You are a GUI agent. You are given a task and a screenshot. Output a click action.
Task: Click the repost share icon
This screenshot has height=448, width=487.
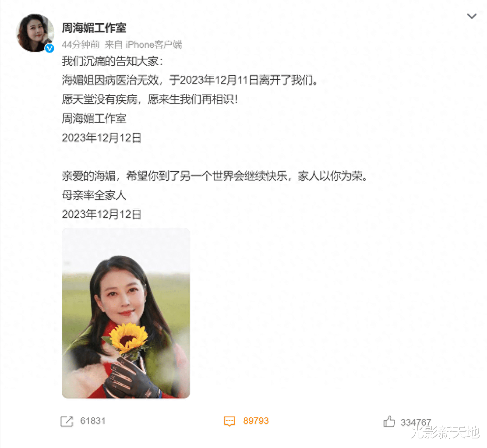click(67, 421)
